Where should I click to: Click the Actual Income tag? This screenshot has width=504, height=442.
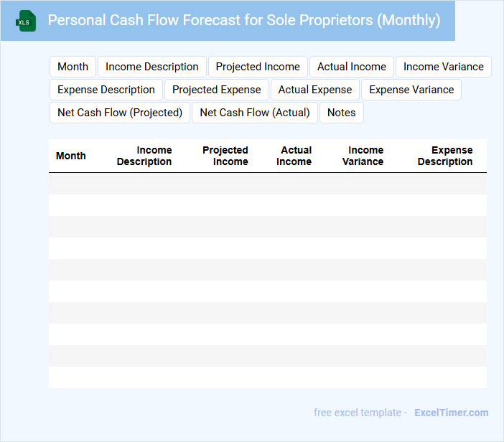click(x=352, y=67)
